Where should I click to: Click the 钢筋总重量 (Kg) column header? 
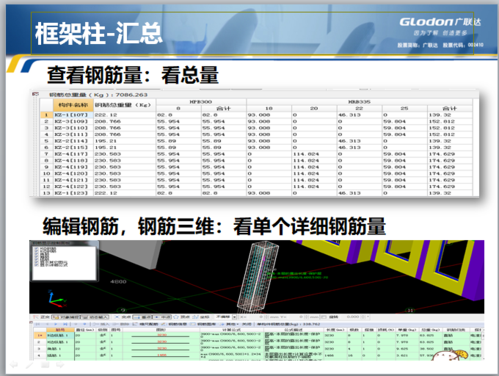pyautogui.click(x=124, y=105)
